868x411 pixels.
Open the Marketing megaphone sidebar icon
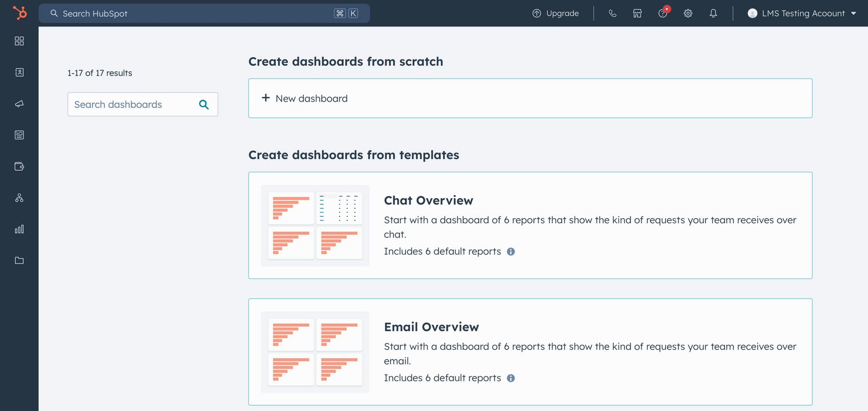[x=19, y=104]
